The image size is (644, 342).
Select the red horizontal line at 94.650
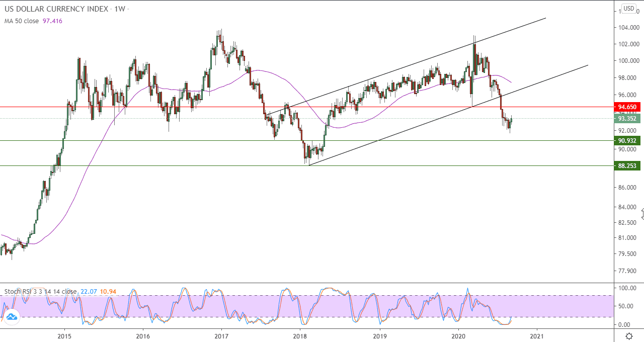306,107
